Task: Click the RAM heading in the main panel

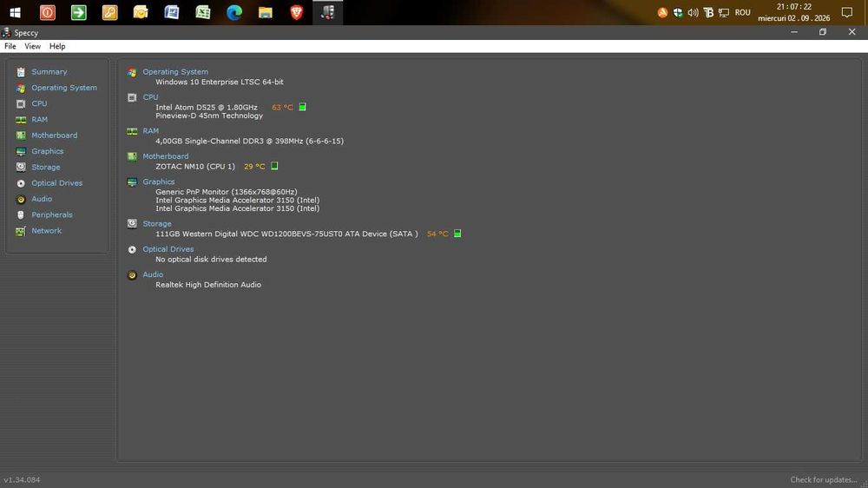Action: tap(150, 131)
